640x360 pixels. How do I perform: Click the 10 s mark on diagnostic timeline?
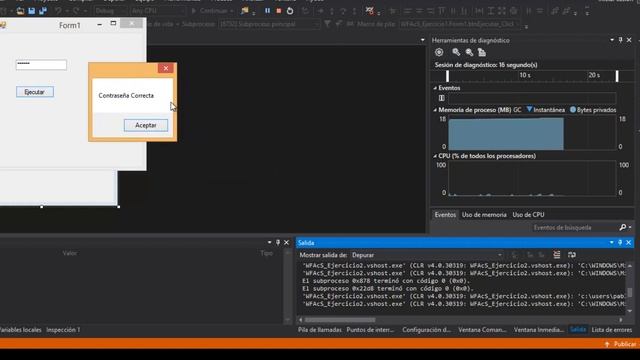click(525, 75)
